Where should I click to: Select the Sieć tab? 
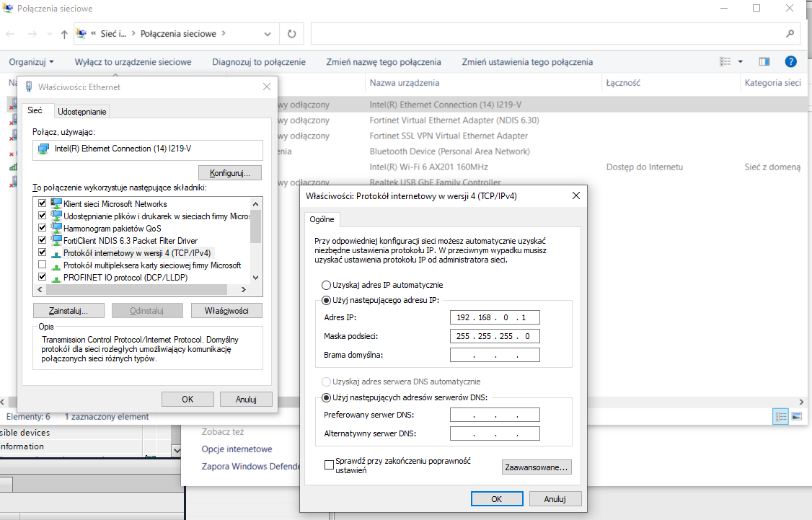[x=35, y=110]
